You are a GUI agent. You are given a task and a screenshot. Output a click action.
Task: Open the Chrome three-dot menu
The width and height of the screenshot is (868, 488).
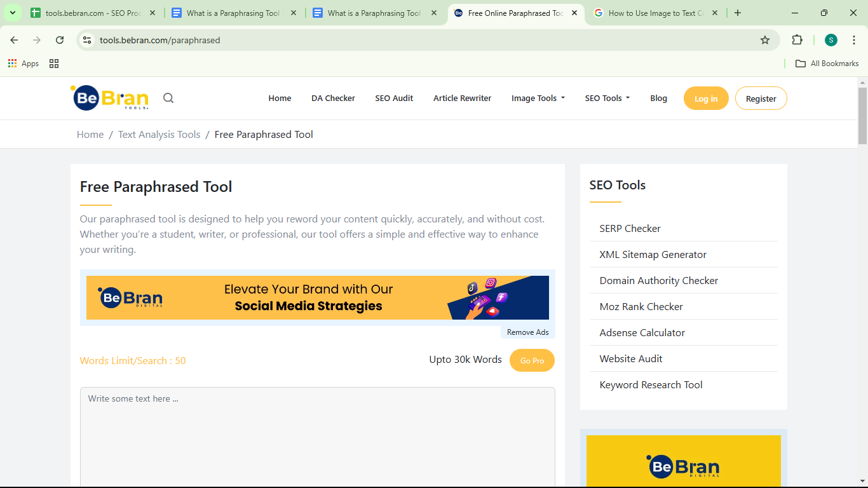coord(854,40)
